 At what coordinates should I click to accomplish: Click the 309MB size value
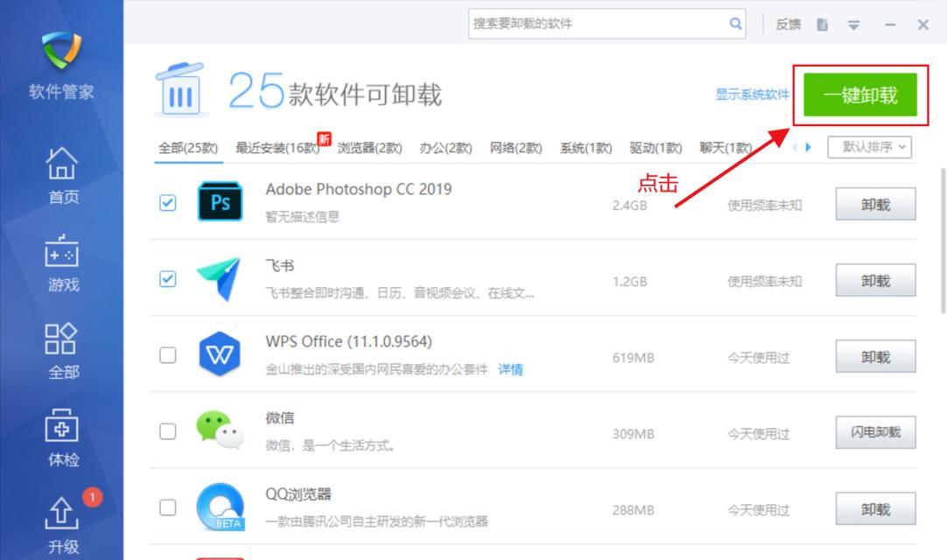pyautogui.click(x=633, y=434)
